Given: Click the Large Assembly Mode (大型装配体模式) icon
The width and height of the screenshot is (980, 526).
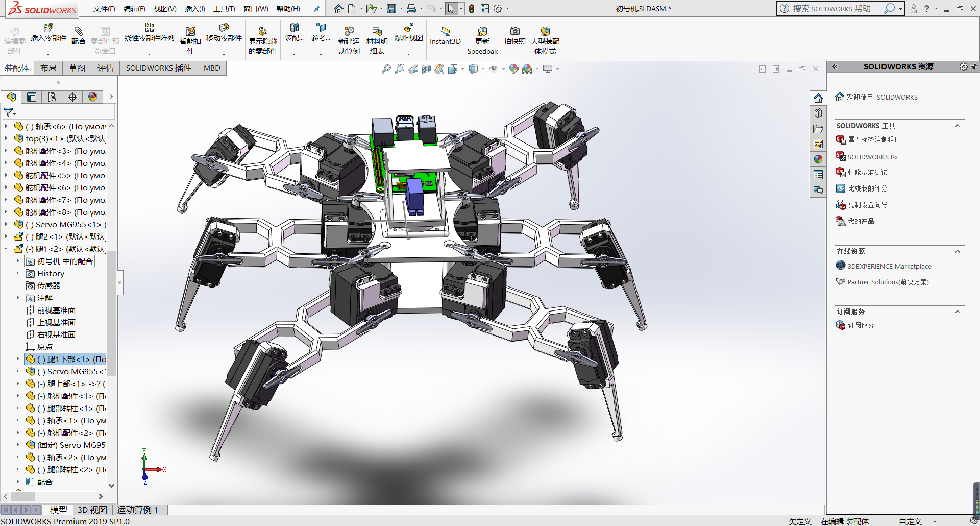Looking at the screenshot, I should tap(545, 31).
